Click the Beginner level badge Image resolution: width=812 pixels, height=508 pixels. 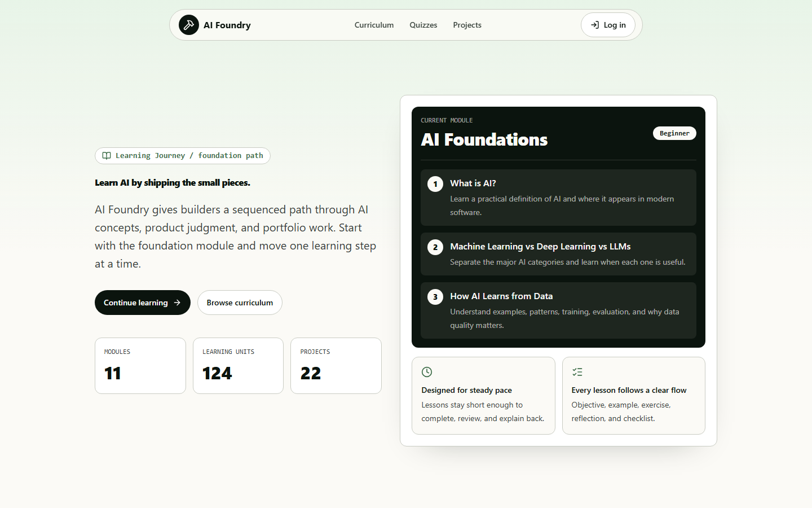[x=674, y=133]
